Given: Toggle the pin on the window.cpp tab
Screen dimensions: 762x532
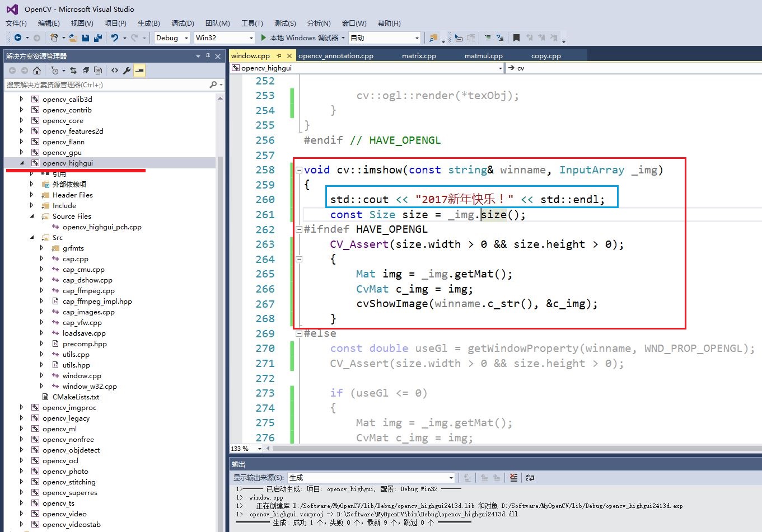Looking at the screenshot, I should [x=279, y=56].
